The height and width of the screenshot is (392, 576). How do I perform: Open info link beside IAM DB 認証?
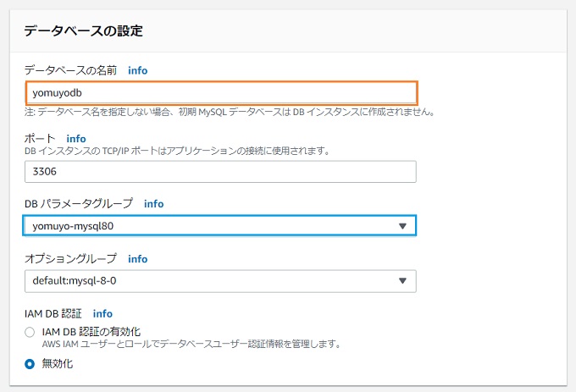(102, 314)
